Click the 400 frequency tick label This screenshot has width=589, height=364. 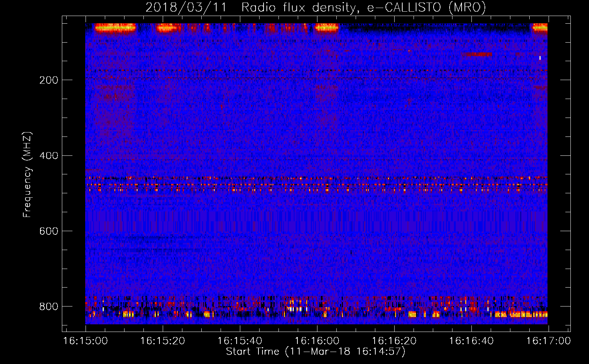click(49, 156)
